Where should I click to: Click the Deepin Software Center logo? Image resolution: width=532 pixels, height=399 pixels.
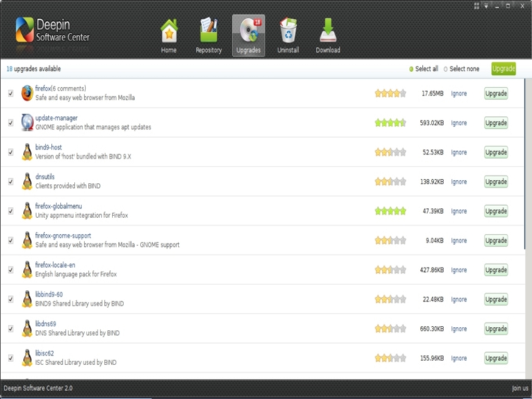(25, 30)
